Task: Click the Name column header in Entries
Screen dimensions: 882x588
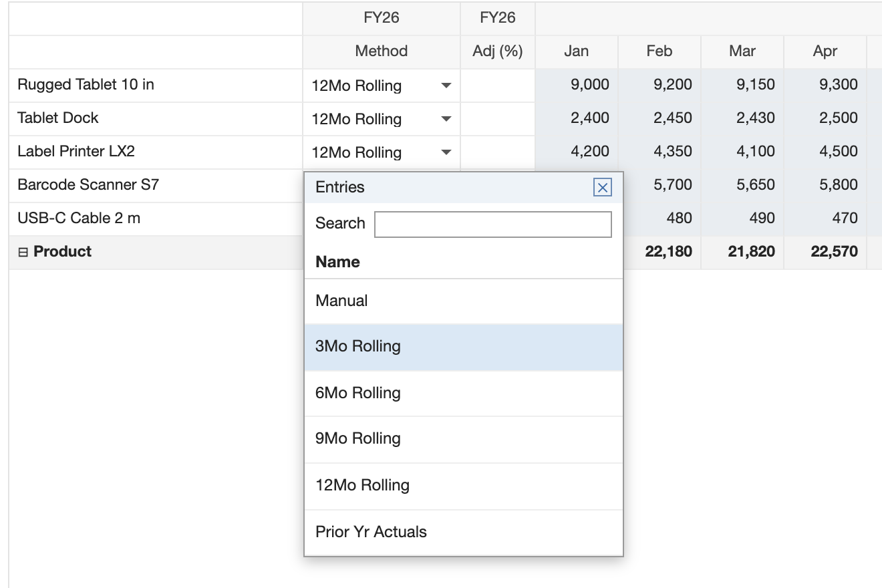Action: click(337, 262)
